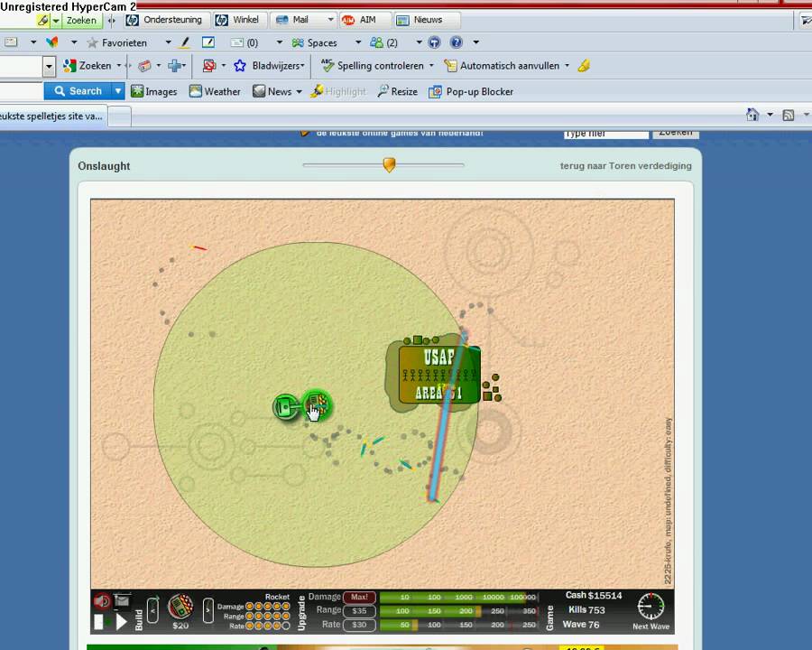Click the envelope icon in game panel

(x=122, y=600)
